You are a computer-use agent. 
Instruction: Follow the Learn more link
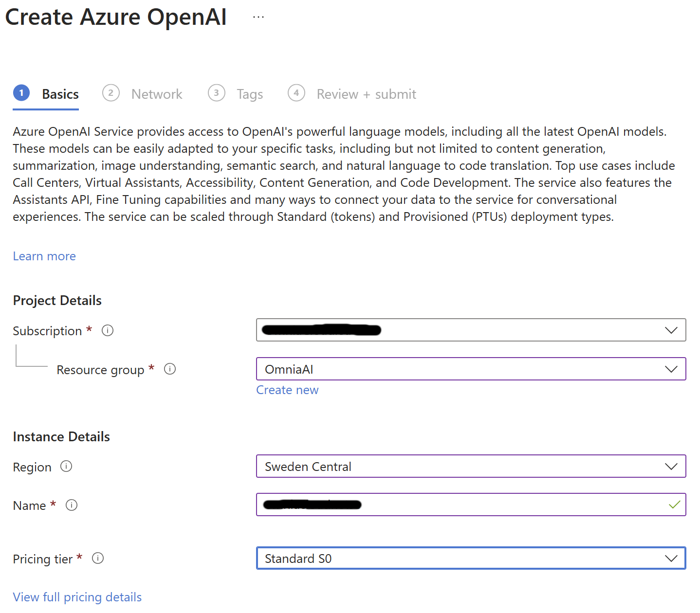coord(44,256)
